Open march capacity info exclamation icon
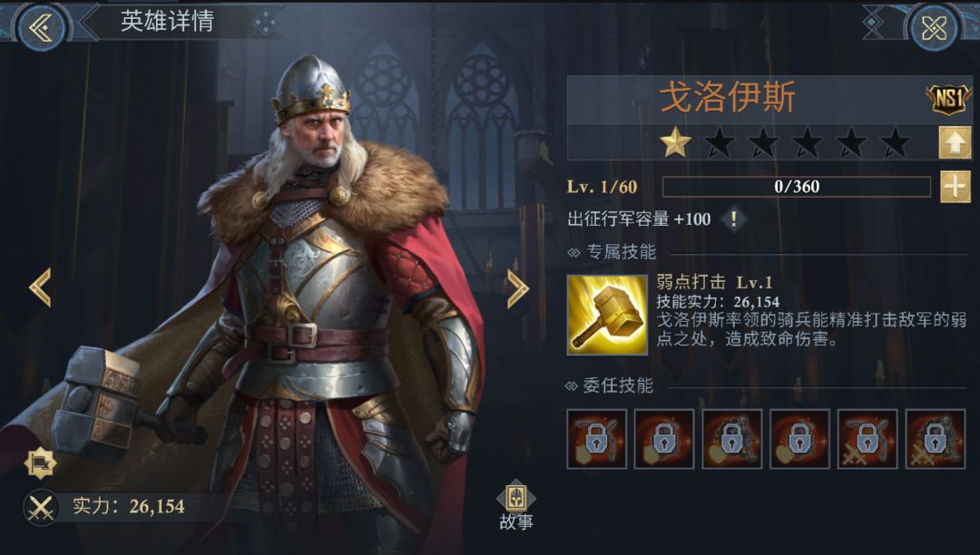Screen dimensions: 980x555 click(x=734, y=219)
